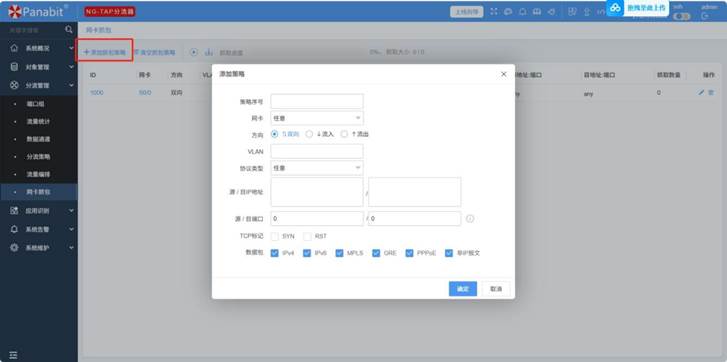Open the book manual icon in top bar
Viewport: 727px width, 362px height.
[537, 12]
